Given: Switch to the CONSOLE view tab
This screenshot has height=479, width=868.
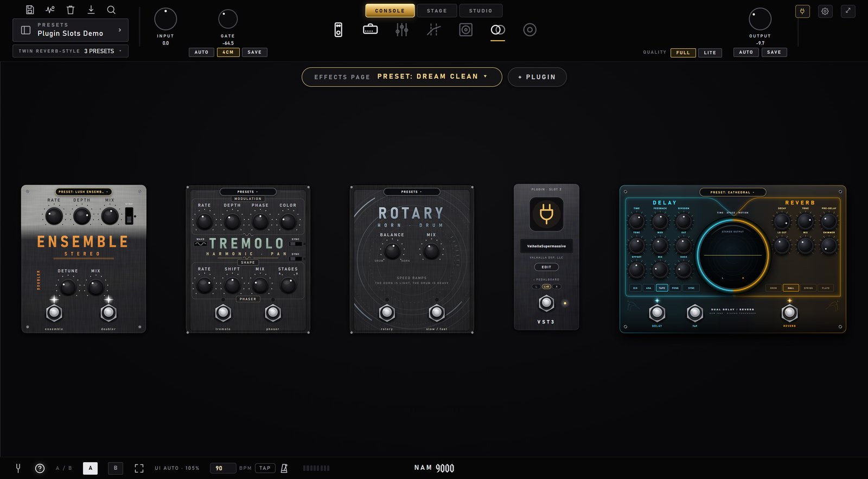Looking at the screenshot, I should [x=390, y=10].
